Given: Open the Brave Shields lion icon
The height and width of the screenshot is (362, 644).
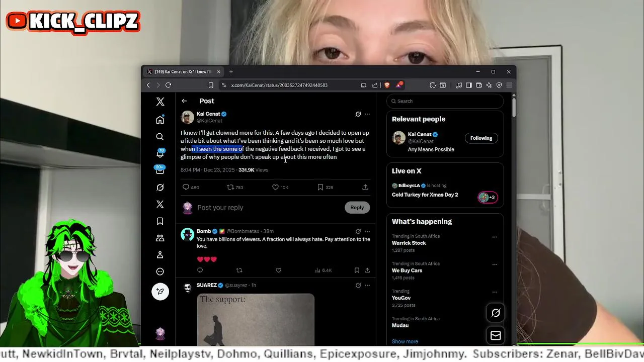Looking at the screenshot, I should 387,85.
